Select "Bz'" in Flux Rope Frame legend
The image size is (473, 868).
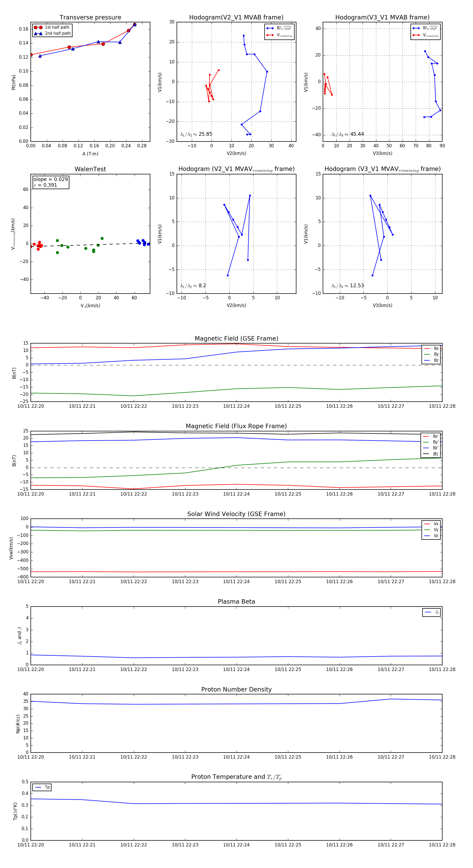tap(431, 448)
